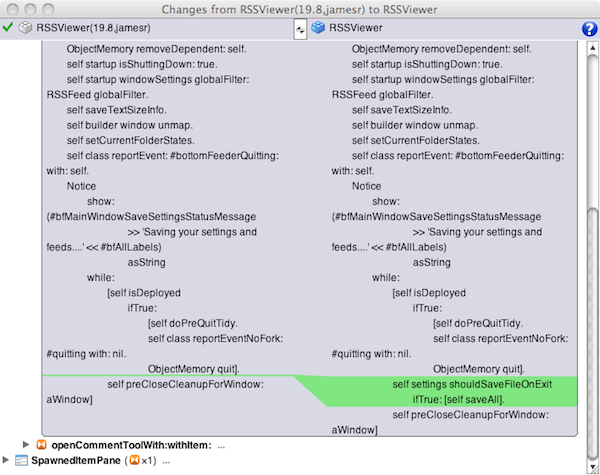Click the vertical scrollbar thumb
This screenshot has width=600, height=475.
[x=592, y=333]
